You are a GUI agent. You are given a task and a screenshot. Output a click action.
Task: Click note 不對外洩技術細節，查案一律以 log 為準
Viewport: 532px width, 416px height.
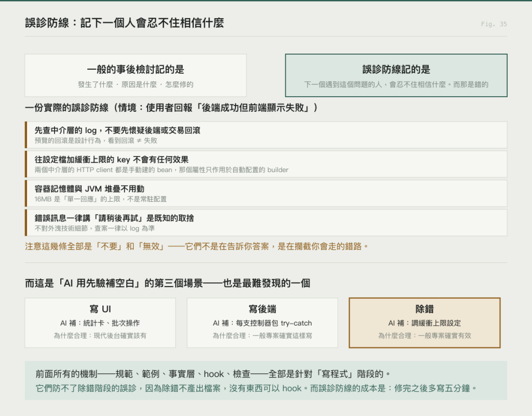coord(95,228)
